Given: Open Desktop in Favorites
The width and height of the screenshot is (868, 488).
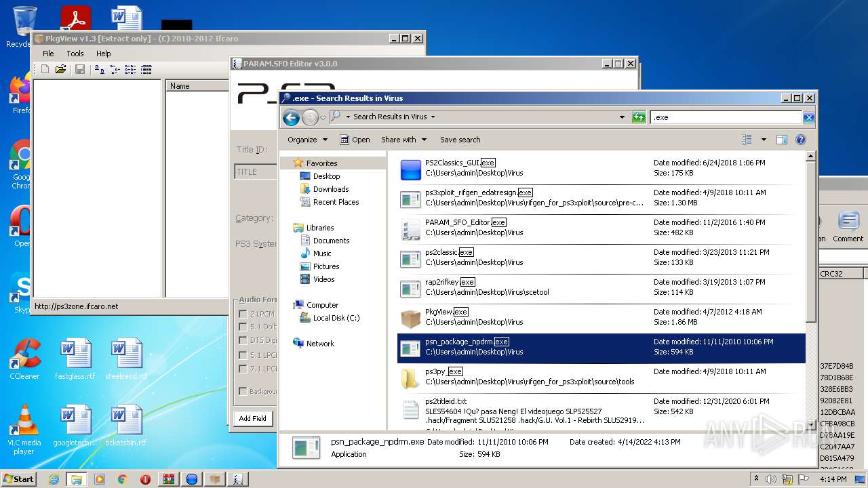Looking at the screenshot, I should [x=326, y=176].
